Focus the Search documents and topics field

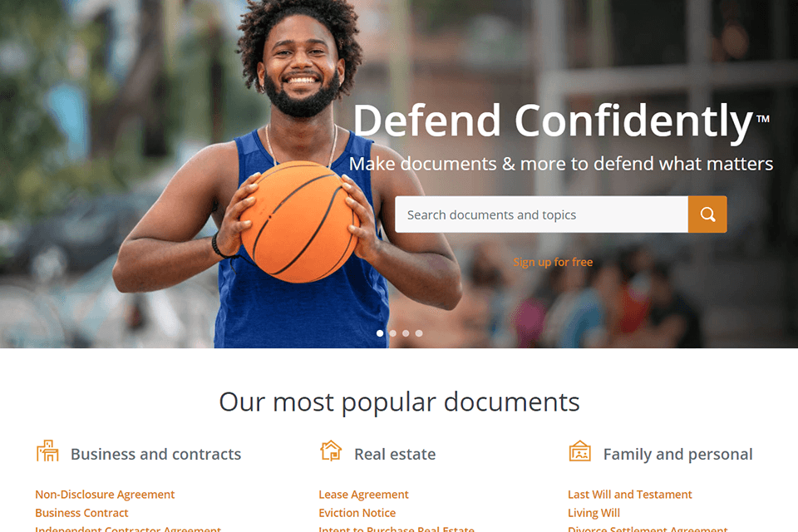coord(541,214)
